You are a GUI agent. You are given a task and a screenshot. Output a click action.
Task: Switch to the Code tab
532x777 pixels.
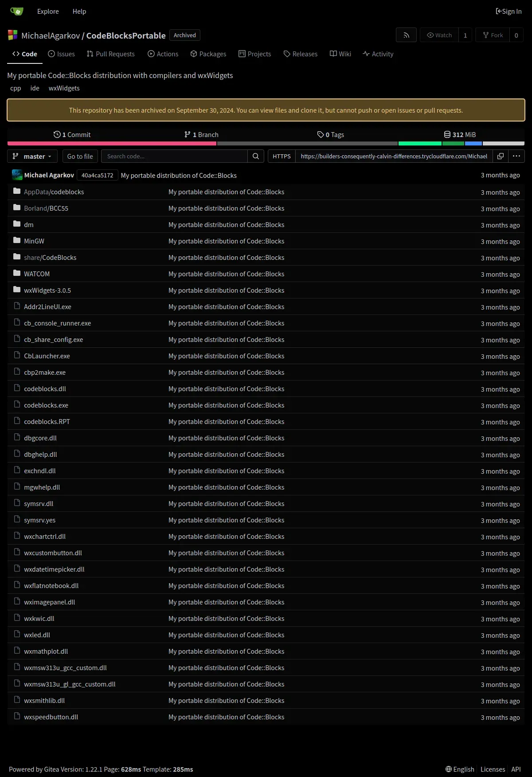[25, 54]
